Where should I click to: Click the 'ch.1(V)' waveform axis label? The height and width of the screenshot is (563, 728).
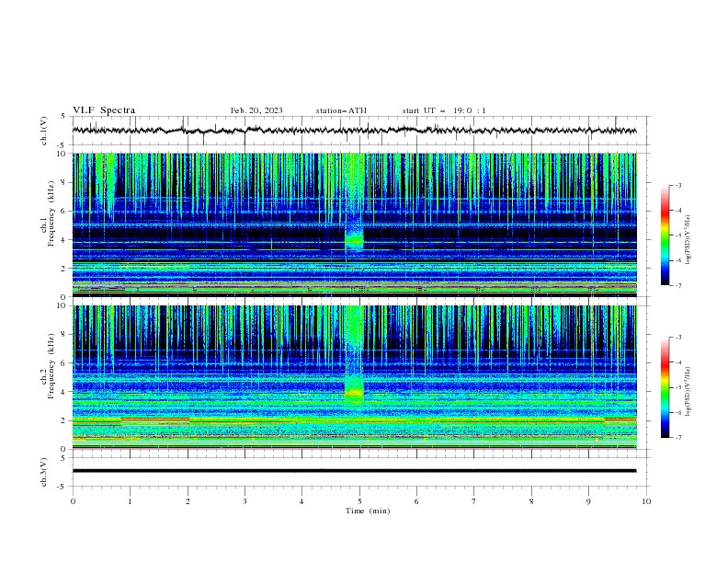pyautogui.click(x=43, y=131)
